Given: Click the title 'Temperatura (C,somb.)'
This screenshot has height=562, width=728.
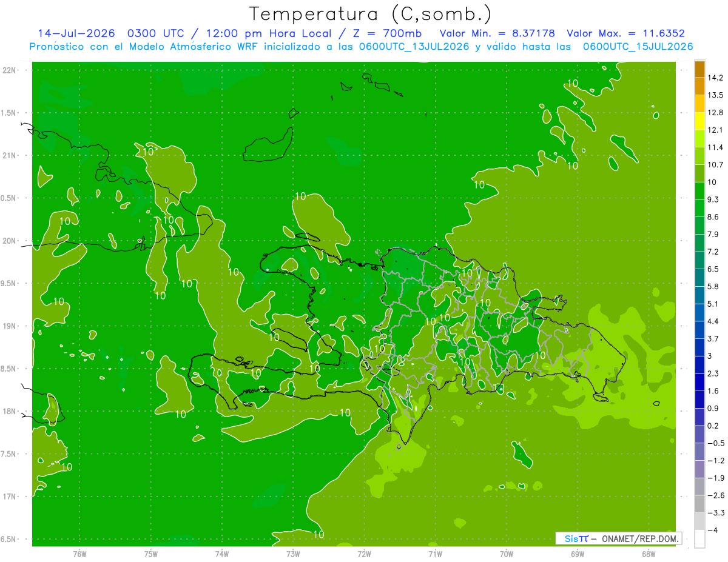Looking at the screenshot, I should (371, 15).
